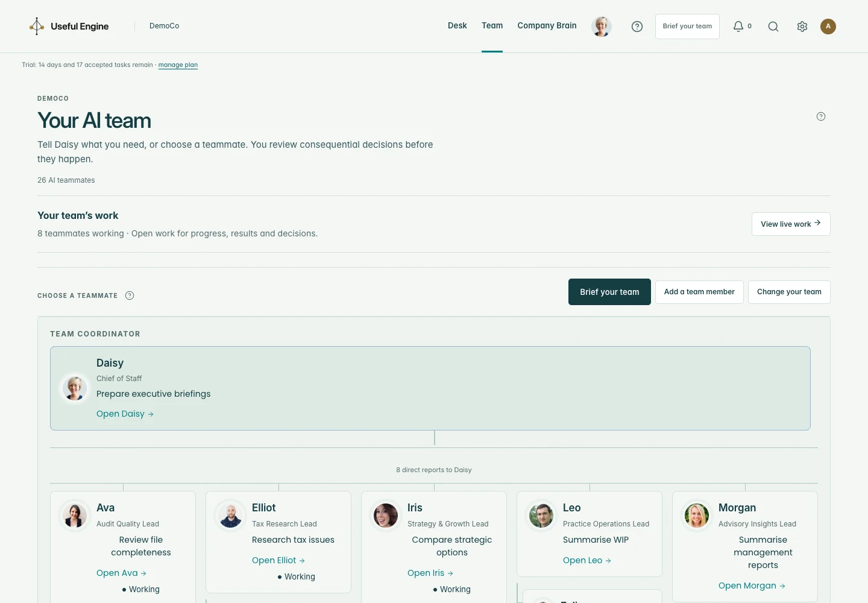This screenshot has width=868, height=603.
Task: Click the DemoCo workspace name
Action: click(x=165, y=26)
